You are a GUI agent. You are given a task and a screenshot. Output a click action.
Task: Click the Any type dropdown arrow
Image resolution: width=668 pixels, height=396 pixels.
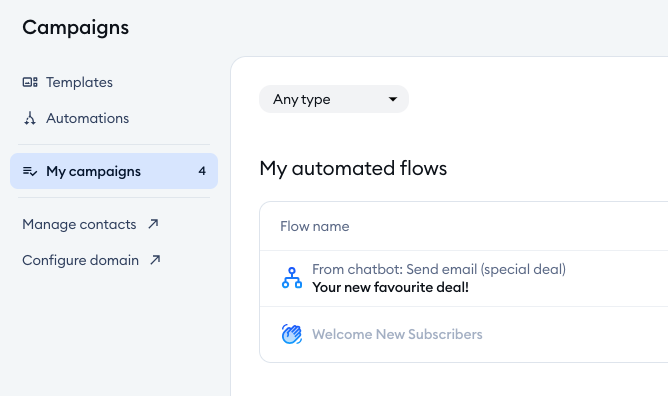393,99
